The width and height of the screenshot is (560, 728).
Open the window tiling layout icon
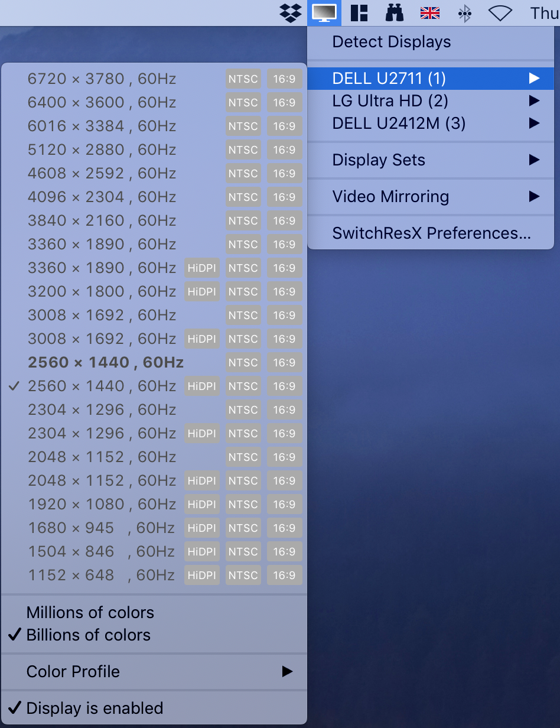359,12
